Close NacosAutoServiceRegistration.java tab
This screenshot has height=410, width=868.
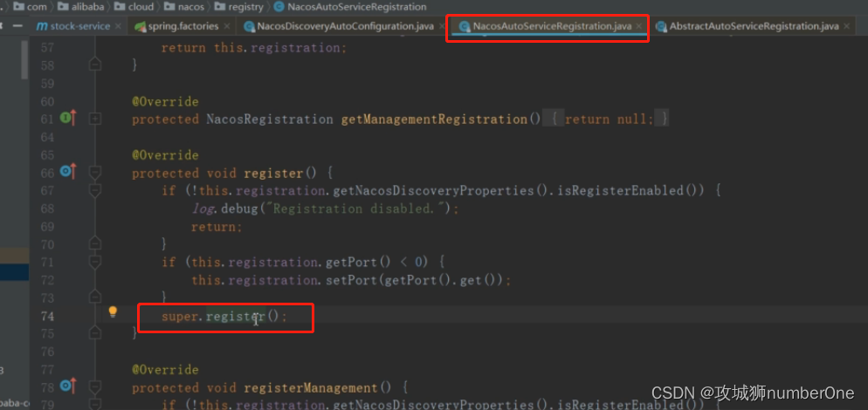click(639, 26)
